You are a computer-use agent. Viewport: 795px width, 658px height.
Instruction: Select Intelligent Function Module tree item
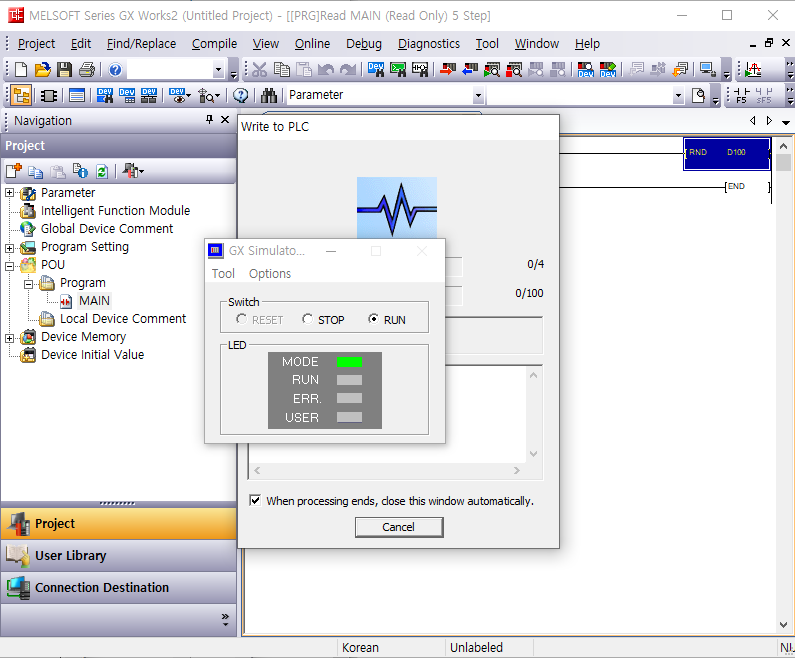(x=115, y=211)
